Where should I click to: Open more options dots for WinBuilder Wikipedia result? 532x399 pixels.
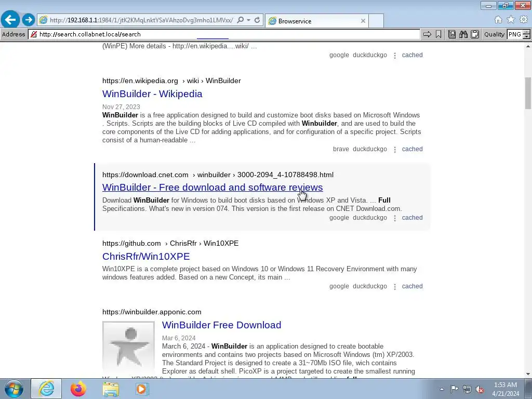(x=395, y=150)
